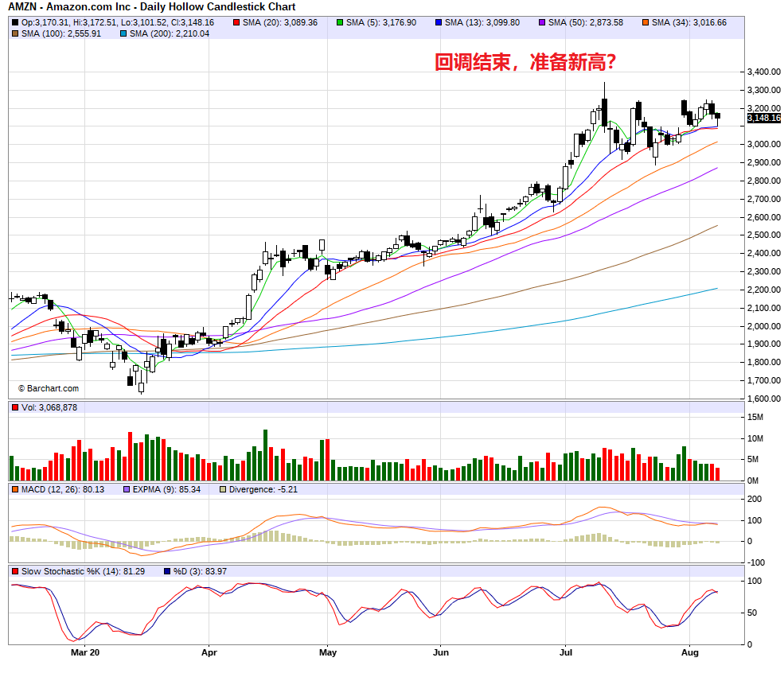Screen dimensions: 784x677
Task: Click 'Slow Stochastic %K (14): 81.29' label
Action: 83,571
